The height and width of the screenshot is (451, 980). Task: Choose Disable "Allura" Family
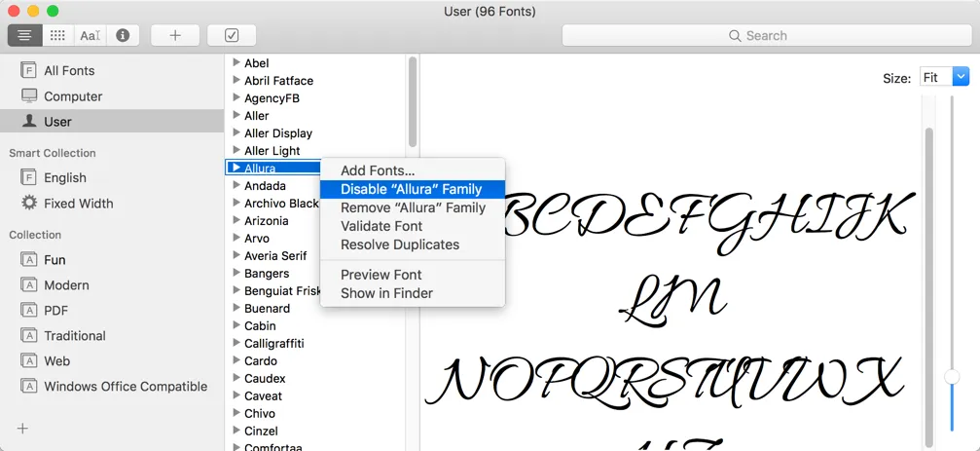(x=413, y=189)
